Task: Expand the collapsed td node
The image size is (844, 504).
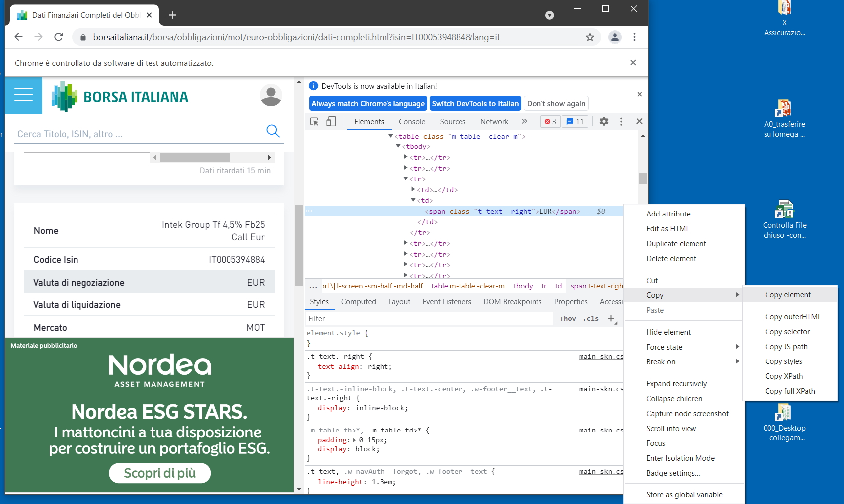Action: coord(413,189)
